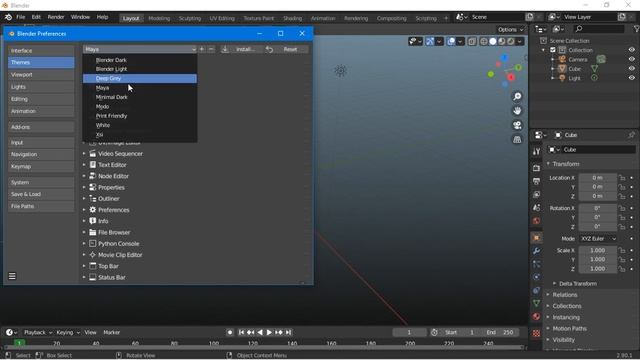640x360 pixels.
Task: Hide the Cube object in outliner
Action: (x=631, y=69)
